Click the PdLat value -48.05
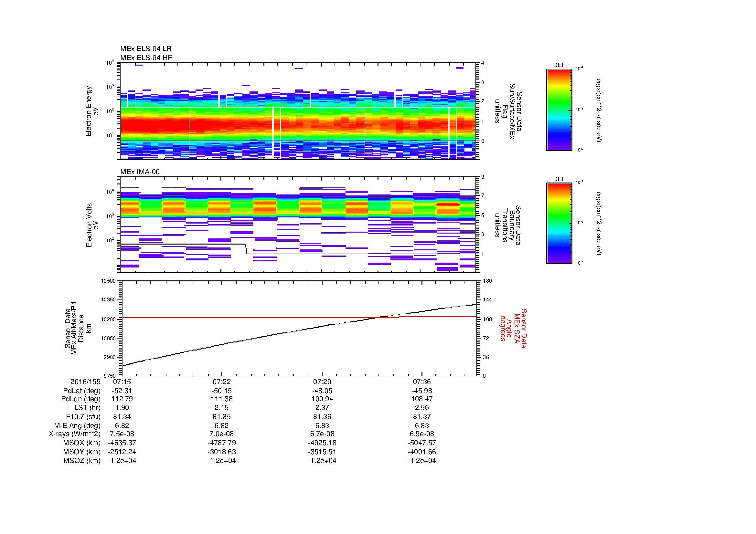756x534 pixels. click(322, 391)
